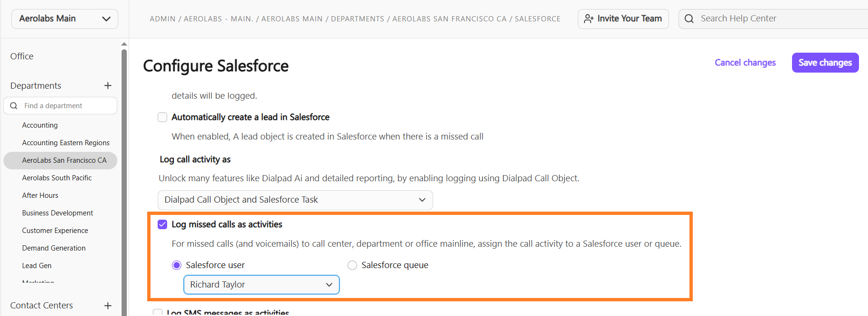
Task: Open the After Hours department
Action: (x=40, y=195)
